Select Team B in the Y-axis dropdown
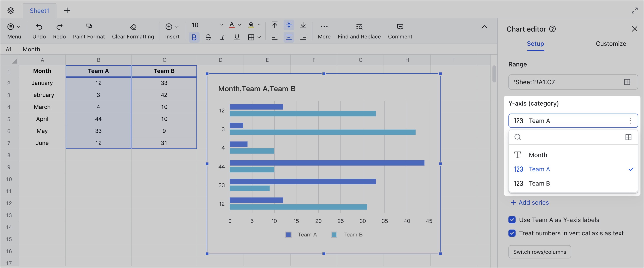 point(539,183)
